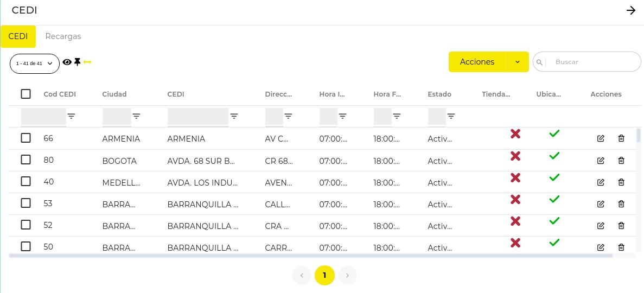Open the Hora Inicio column filter icon
Viewport: 644px width, 293px height.
342,116
